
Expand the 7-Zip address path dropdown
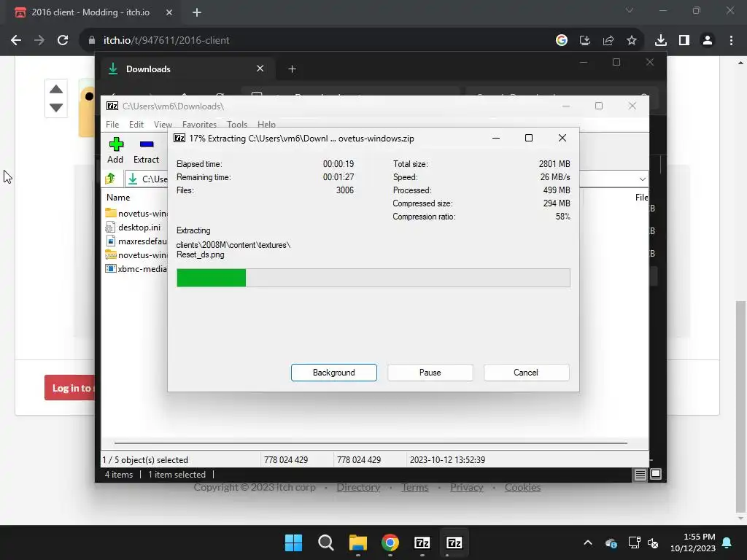tap(642, 179)
